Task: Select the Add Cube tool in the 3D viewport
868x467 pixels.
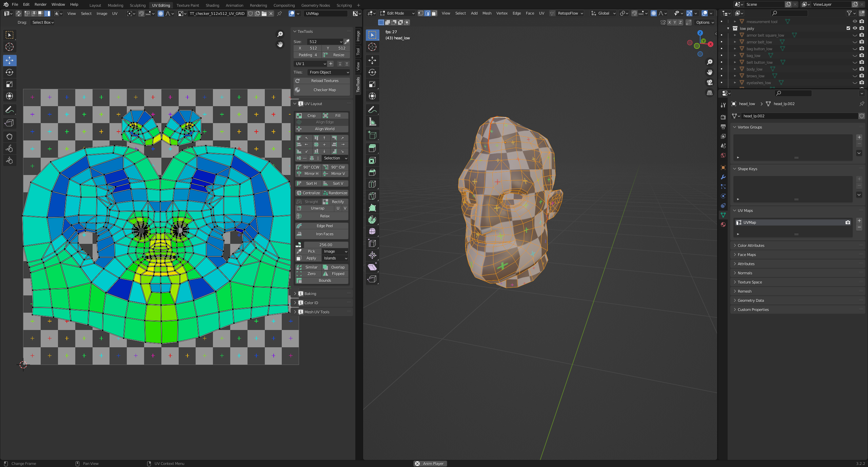Action: point(372,135)
